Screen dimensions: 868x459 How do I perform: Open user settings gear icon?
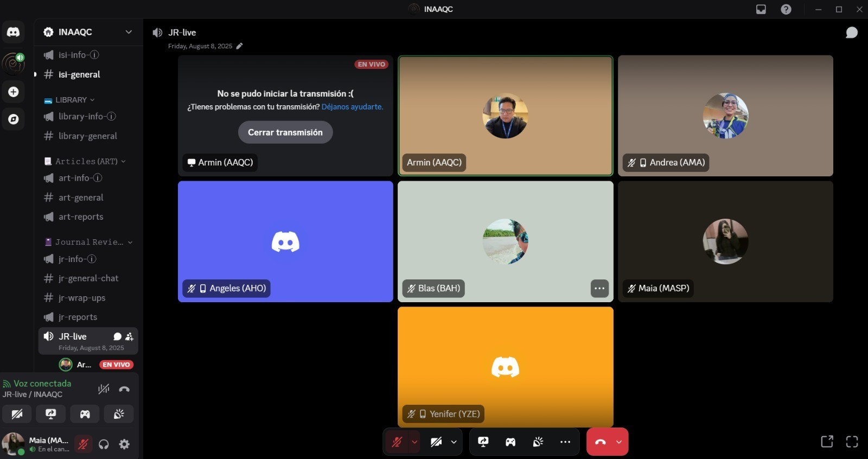tap(124, 444)
